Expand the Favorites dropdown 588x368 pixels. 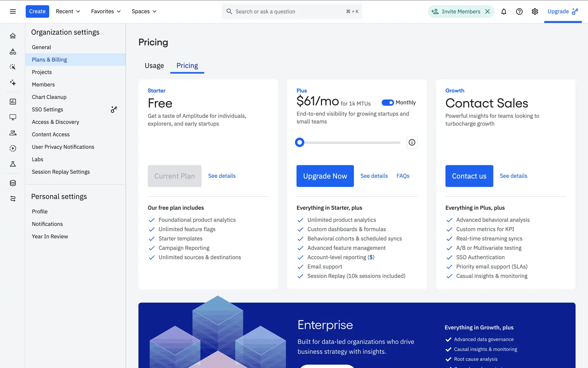[106, 11]
